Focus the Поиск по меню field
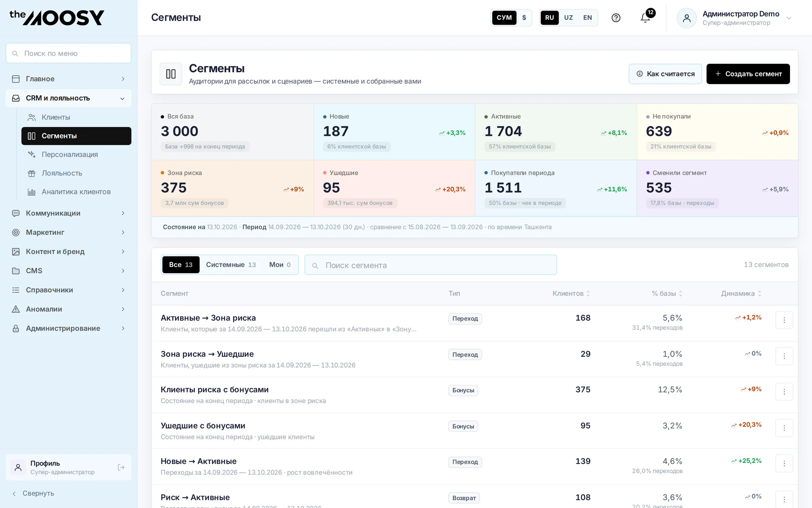 point(68,53)
